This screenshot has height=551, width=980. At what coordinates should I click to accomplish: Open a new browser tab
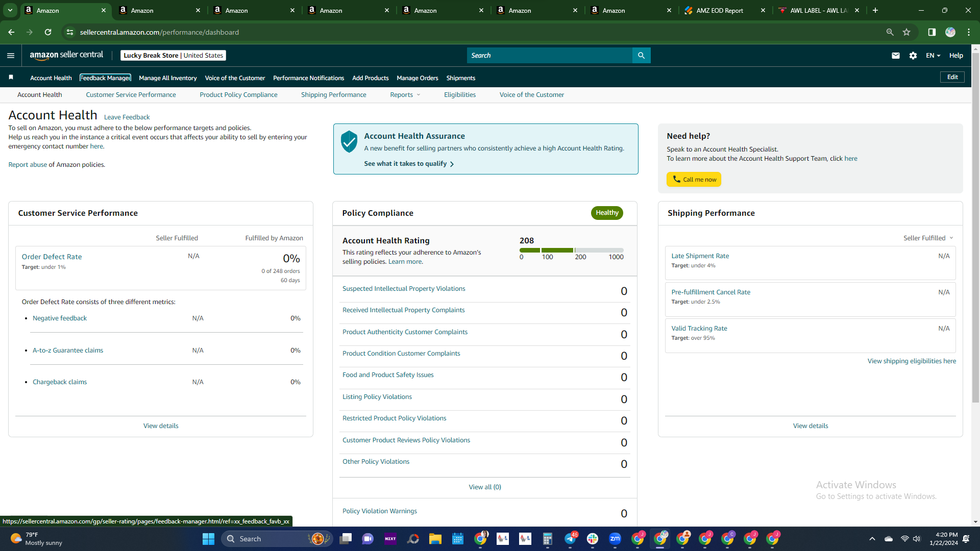pos(875,10)
